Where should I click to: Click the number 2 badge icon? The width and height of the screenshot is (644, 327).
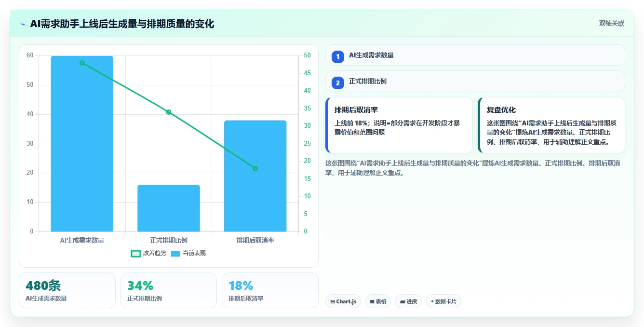338,83
